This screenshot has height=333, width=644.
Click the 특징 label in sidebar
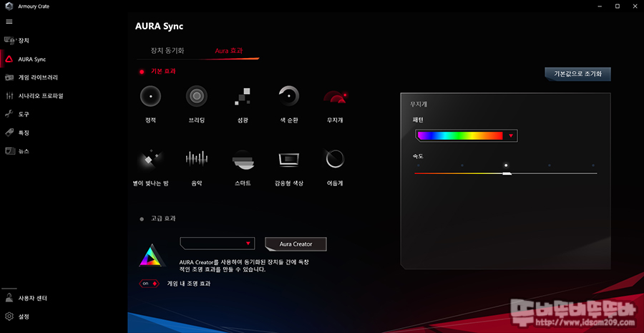tap(24, 132)
